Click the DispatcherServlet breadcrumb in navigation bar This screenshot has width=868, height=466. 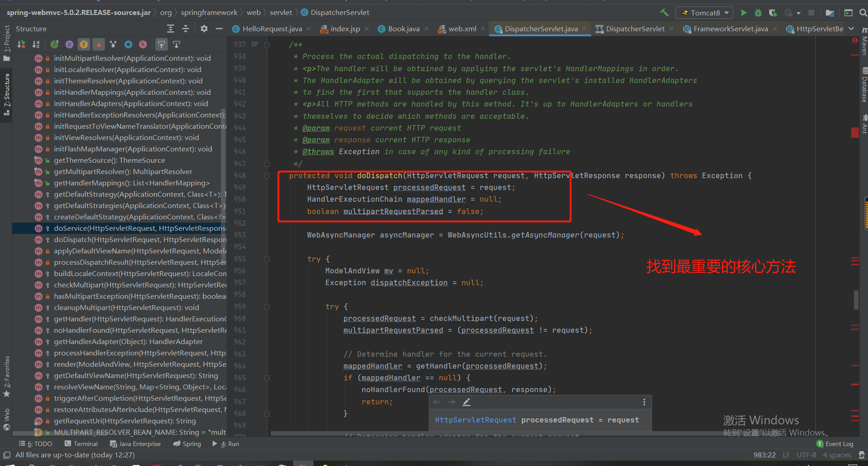tap(335, 12)
